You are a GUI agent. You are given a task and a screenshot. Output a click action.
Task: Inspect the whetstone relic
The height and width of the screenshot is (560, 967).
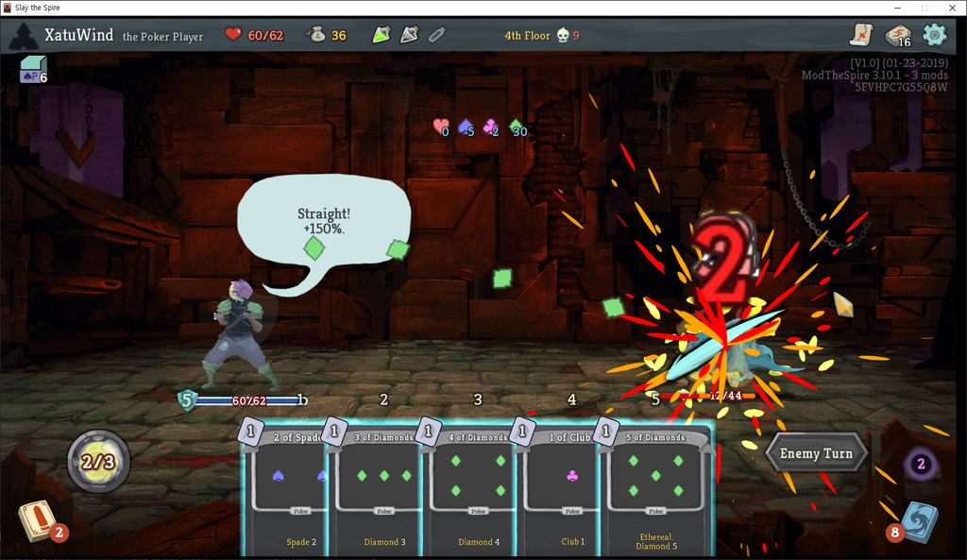point(408,34)
